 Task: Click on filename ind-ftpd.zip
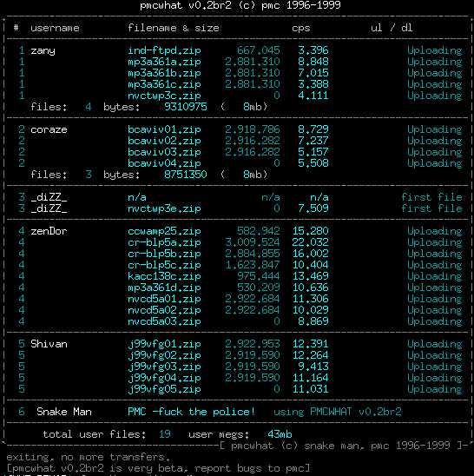point(164,50)
